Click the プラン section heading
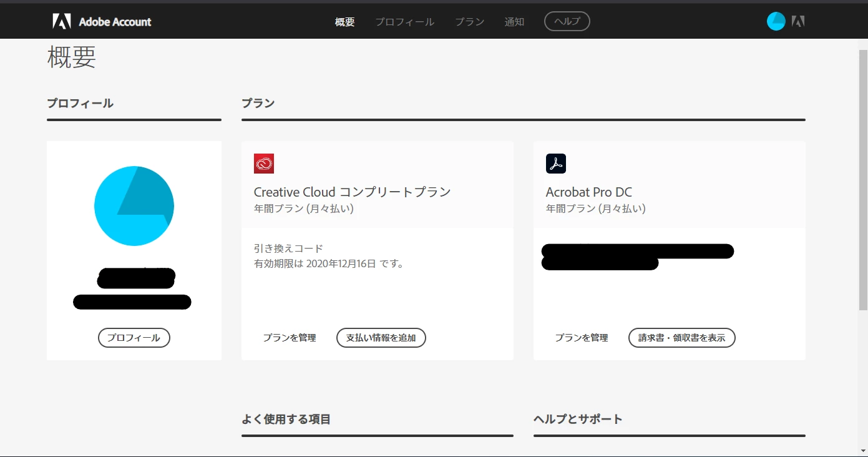Image resolution: width=868 pixels, height=457 pixels. (258, 104)
